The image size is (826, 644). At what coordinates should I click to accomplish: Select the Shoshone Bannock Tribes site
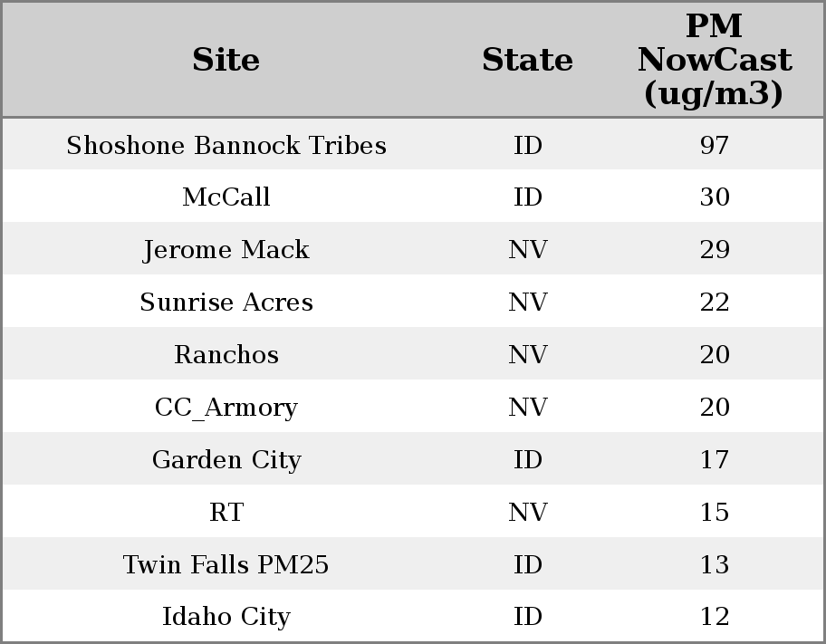[226, 146]
